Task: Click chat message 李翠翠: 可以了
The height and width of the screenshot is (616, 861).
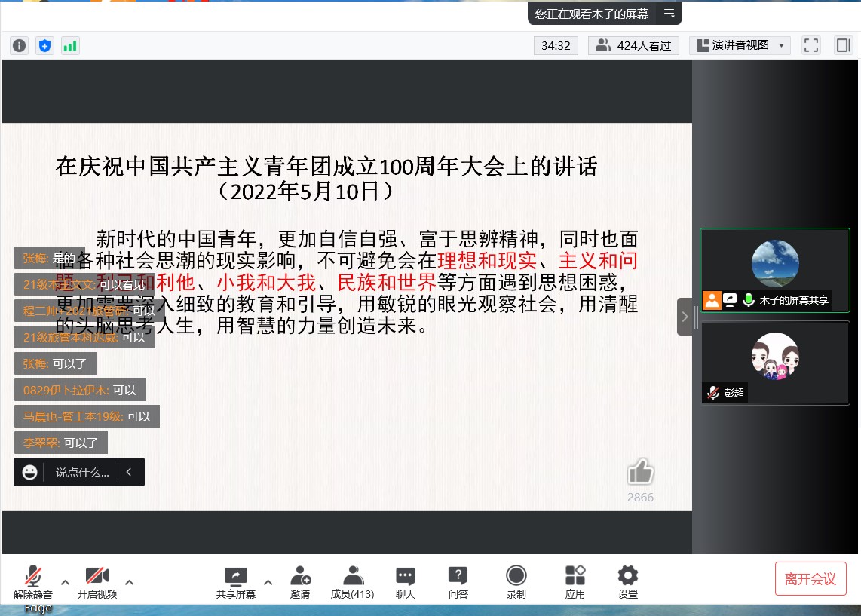Action: [60, 443]
